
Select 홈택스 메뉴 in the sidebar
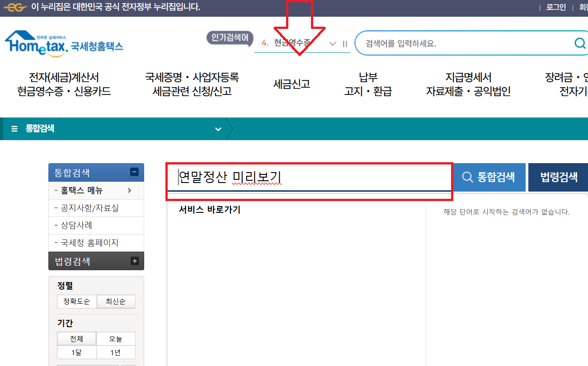[82, 191]
